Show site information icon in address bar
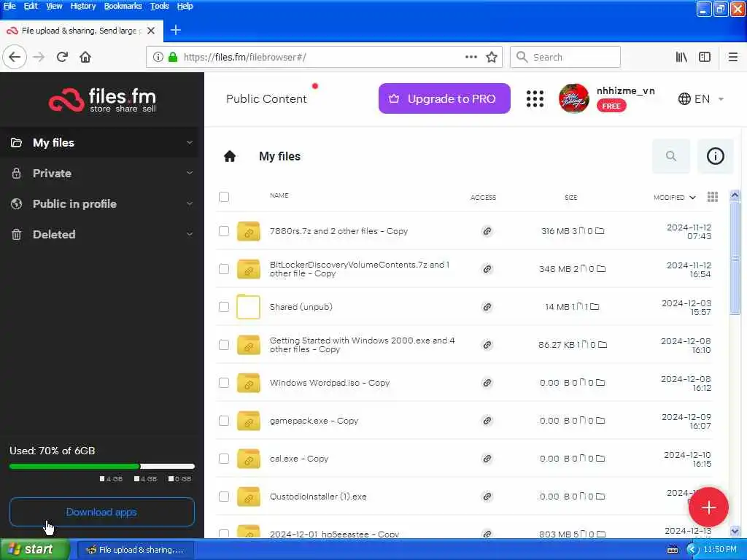The height and width of the screenshot is (560, 747). point(158,57)
